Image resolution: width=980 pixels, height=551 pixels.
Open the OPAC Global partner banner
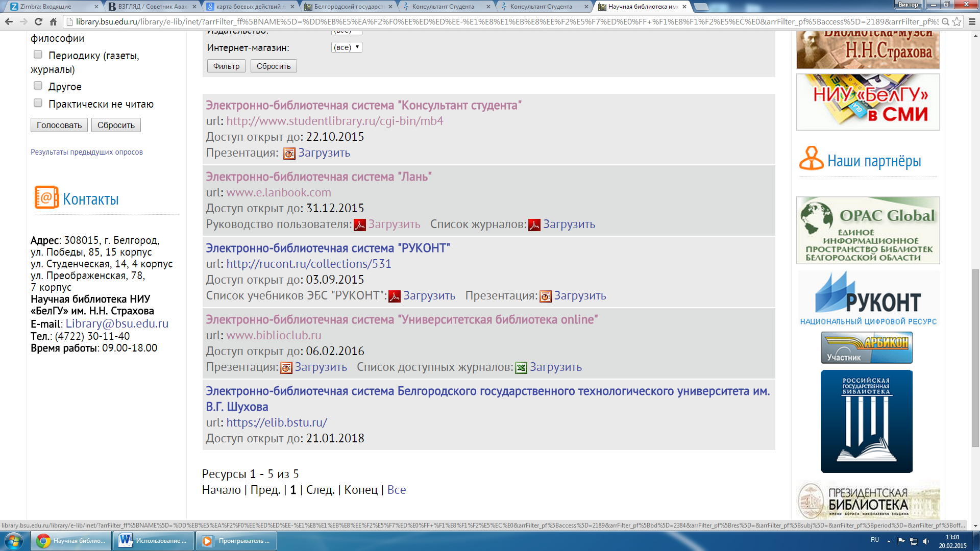pyautogui.click(x=868, y=230)
